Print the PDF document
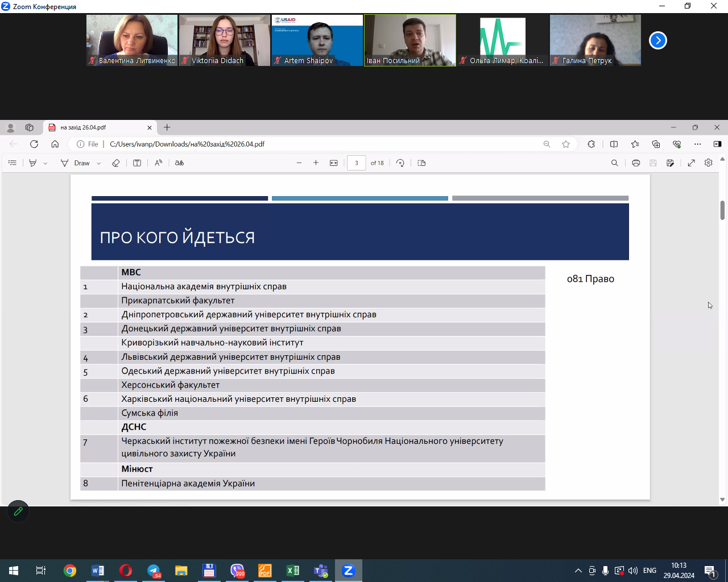The image size is (728, 582). pyautogui.click(x=636, y=163)
